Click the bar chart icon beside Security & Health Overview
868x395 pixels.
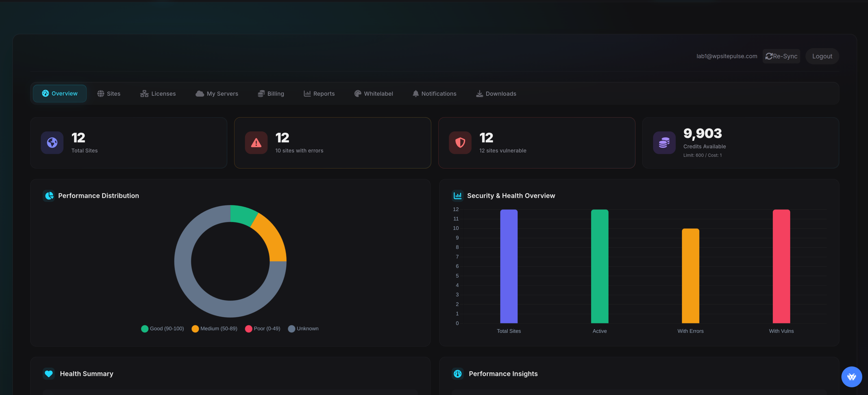[x=458, y=196]
